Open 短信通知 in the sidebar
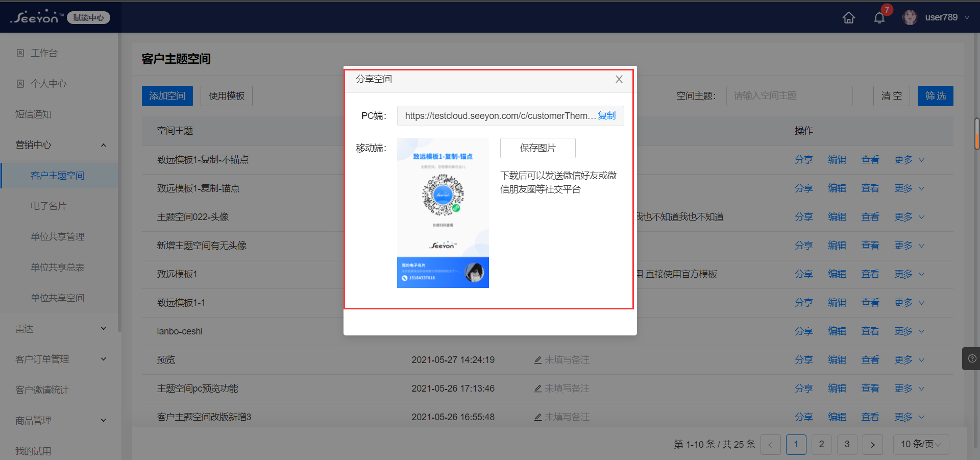This screenshot has width=980, height=460. [33, 114]
